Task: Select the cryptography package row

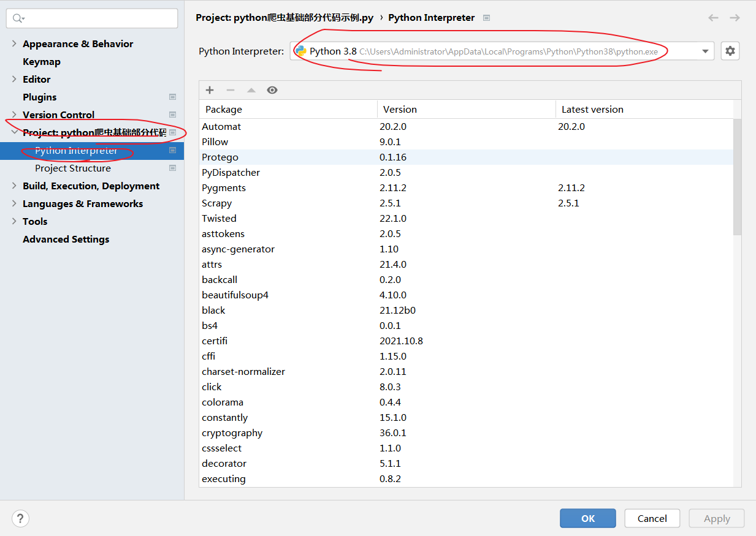Action: click(466, 432)
